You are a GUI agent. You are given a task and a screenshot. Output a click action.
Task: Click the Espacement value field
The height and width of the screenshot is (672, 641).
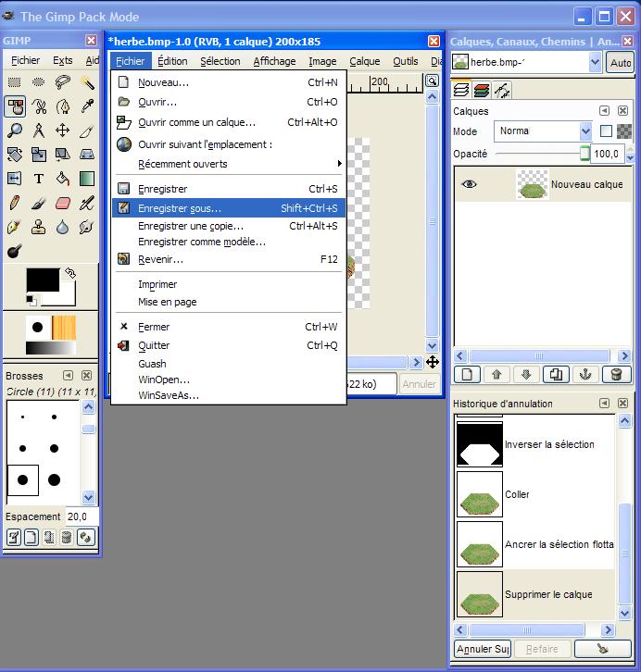[x=82, y=516]
